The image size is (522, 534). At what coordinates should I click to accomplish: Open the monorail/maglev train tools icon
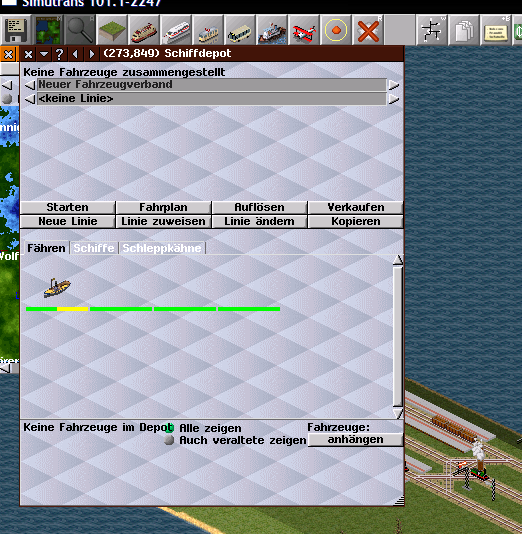[176, 30]
